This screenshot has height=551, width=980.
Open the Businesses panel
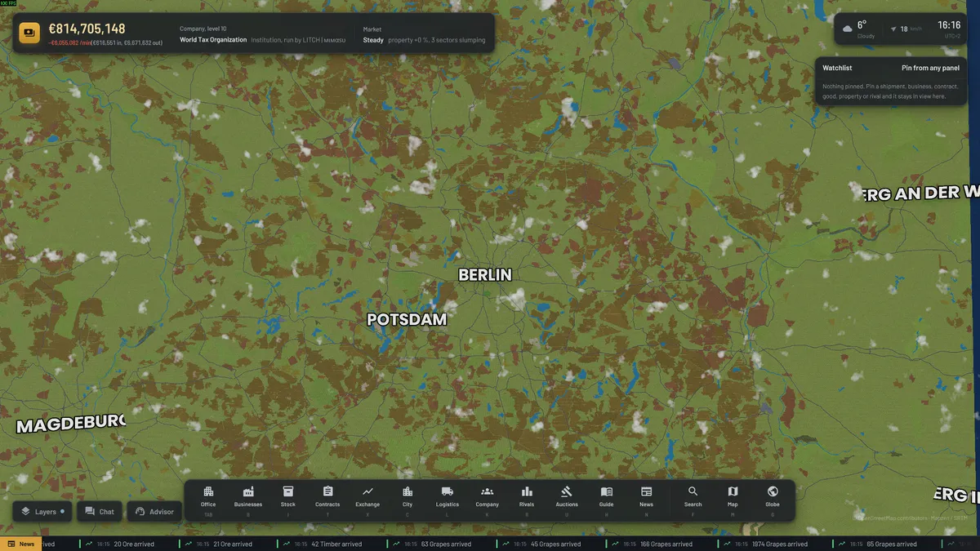click(248, 500)
